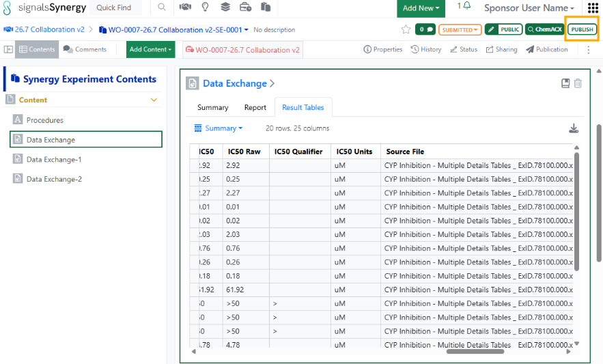Open the collaborations handshake icon in the top bar
This screenshot has height=364, width=603.
point(185,7)
